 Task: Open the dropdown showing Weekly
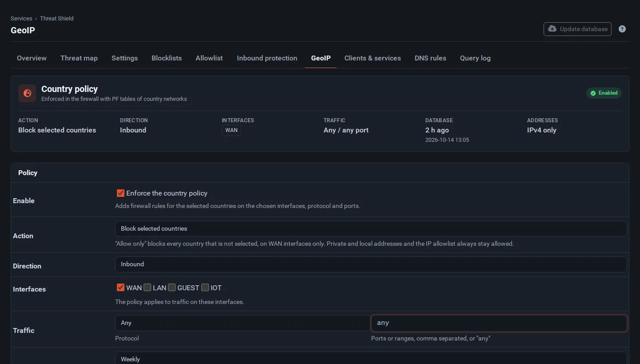[371, 358]
